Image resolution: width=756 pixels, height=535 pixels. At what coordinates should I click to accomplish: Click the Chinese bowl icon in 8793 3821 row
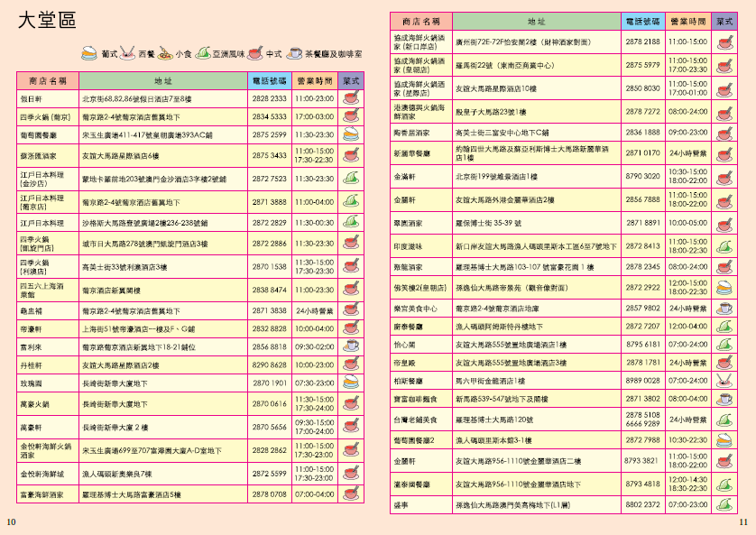[x=724, y=461]
